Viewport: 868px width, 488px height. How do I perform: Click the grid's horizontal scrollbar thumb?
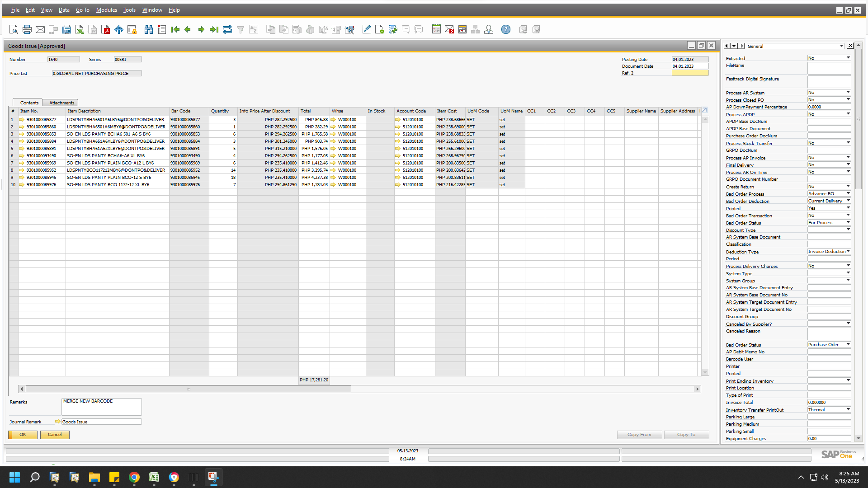click(189, 389)
